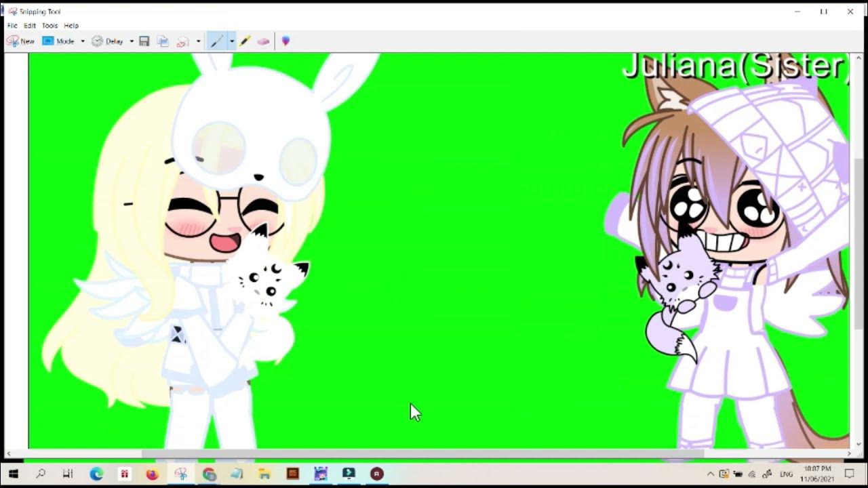
Task: Click the New snip button
Action: pyautogui.click(x=20, y=41)
